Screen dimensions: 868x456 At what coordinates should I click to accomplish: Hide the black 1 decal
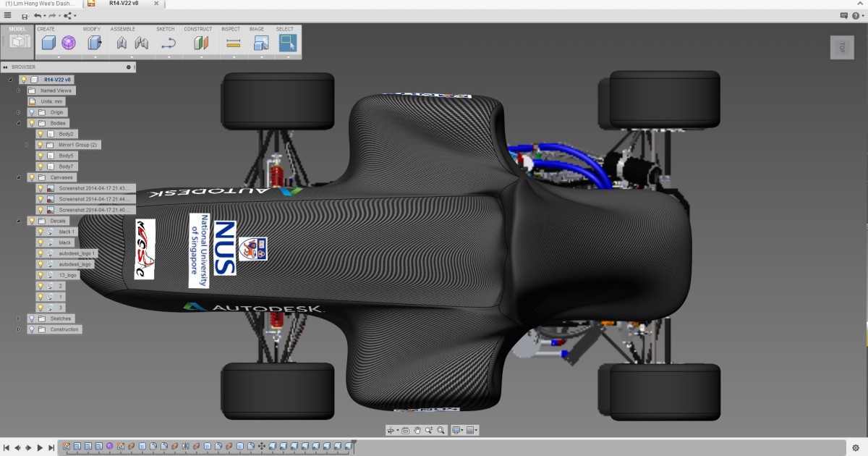click(41, 232)
